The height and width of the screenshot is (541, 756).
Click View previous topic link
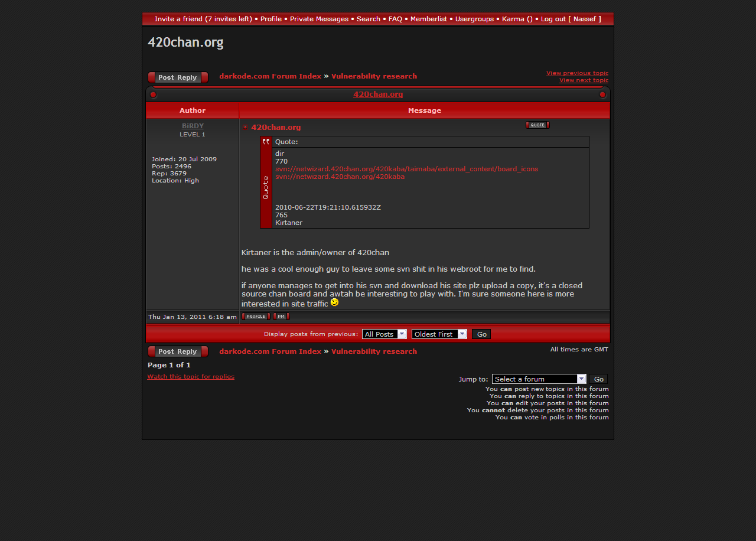pyautogui.click(x=576, y=73)
